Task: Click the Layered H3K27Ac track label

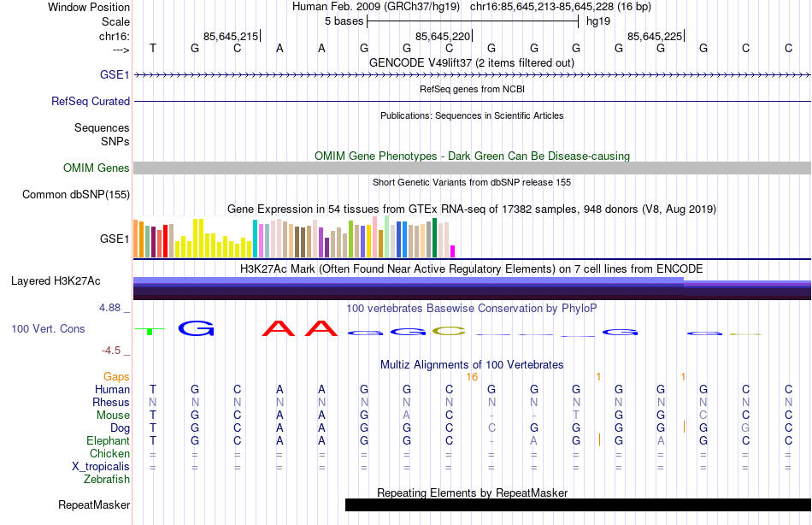Action: tap(56, 281)
